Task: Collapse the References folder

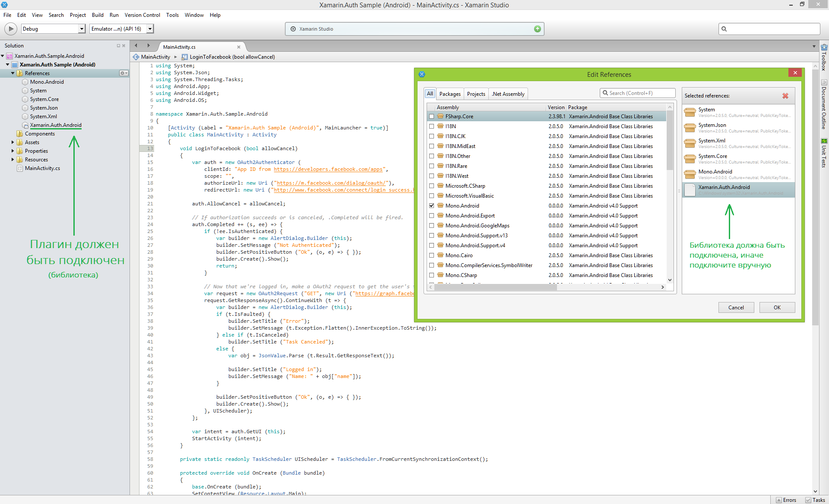Action: click(x=13, y=73)
